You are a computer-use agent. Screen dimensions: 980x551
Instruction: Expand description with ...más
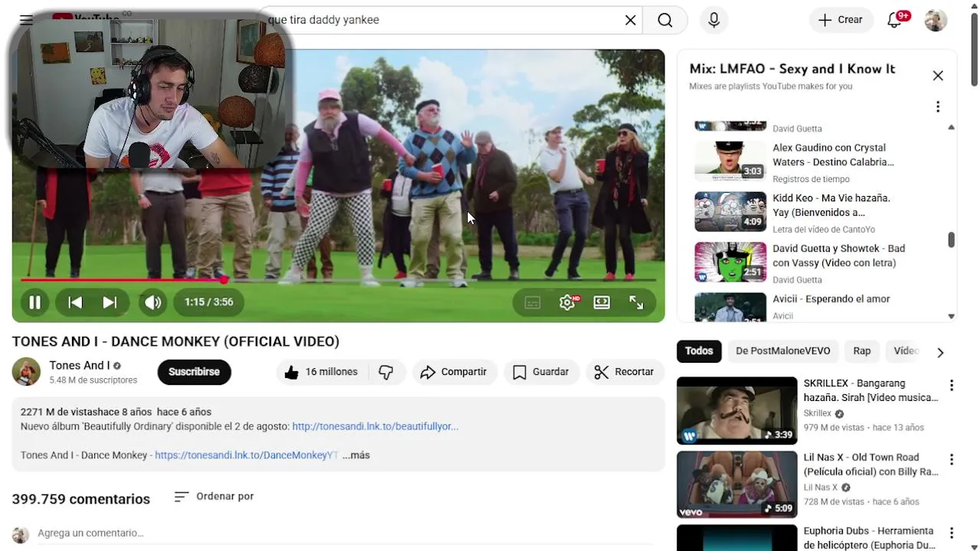point(356,455)
